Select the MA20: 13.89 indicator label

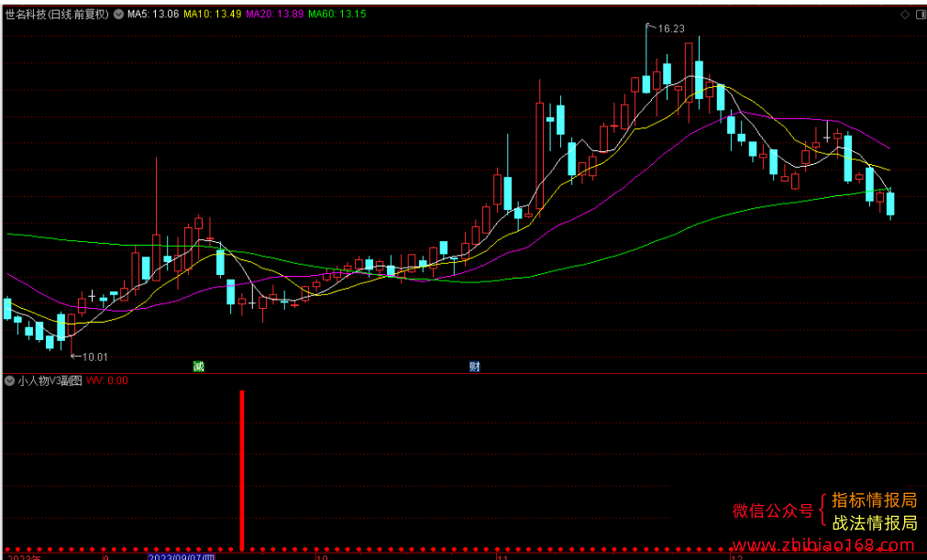[274, 14]
